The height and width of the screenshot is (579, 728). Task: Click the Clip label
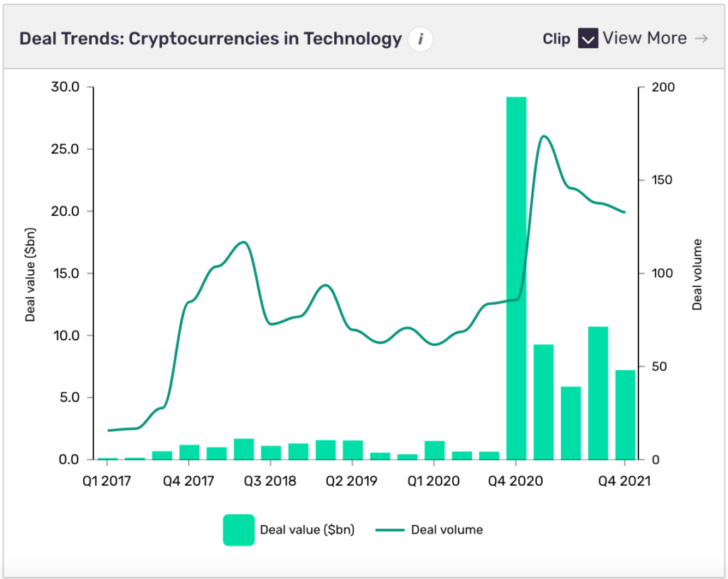pos(557,39)
